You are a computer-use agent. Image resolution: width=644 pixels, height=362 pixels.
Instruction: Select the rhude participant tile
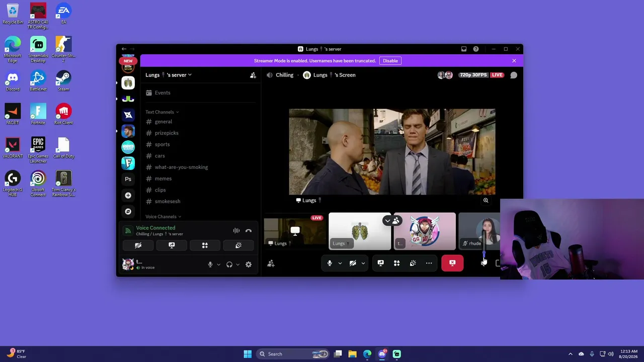pyautogui.click(x=479, y=231)
